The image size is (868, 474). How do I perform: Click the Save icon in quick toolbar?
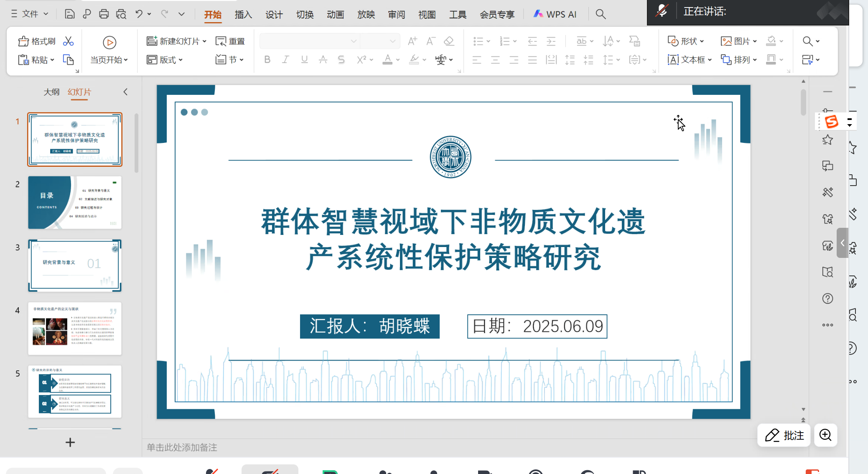tap(69, 14)
